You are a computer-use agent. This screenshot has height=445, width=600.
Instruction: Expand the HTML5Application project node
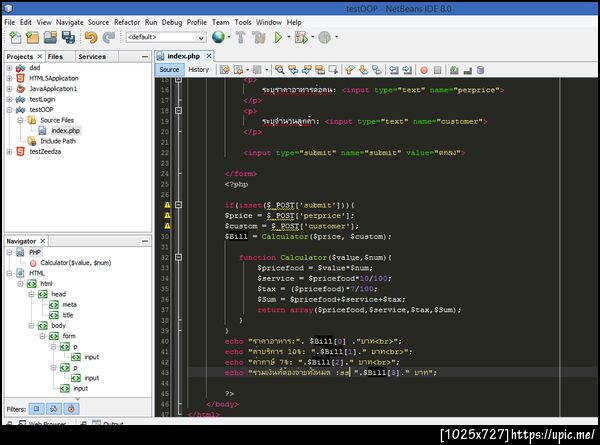pyautogui.click(x=9, y=78)
